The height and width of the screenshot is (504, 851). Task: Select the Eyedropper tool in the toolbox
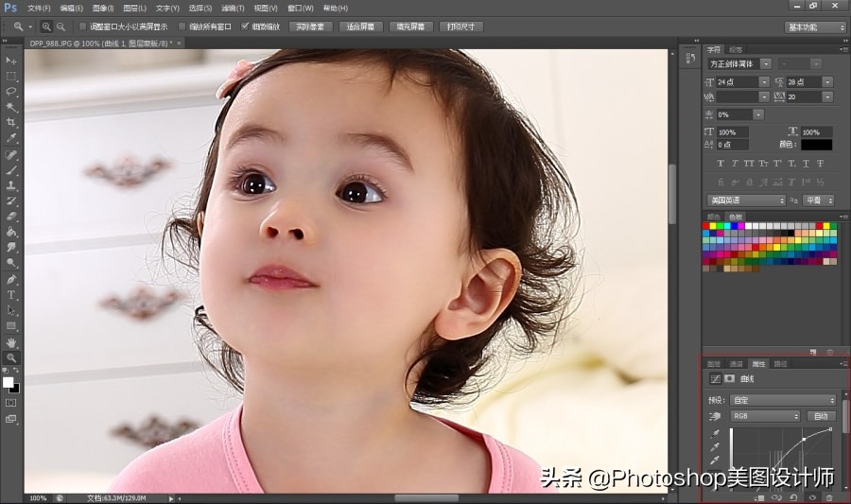pos(10,138)
